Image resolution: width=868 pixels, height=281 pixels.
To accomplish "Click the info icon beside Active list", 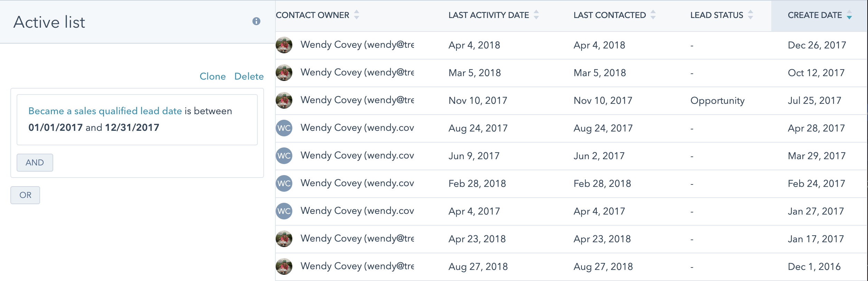I will 256,21.
